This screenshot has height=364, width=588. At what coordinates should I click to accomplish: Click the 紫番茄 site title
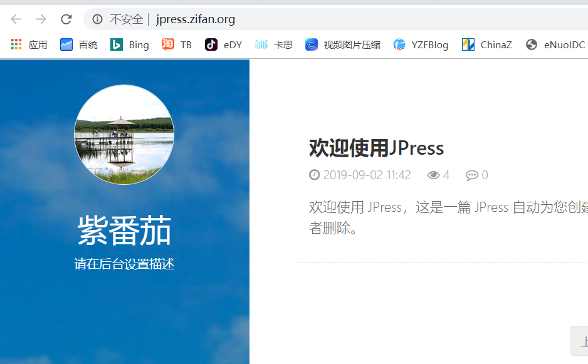point(124,231)
